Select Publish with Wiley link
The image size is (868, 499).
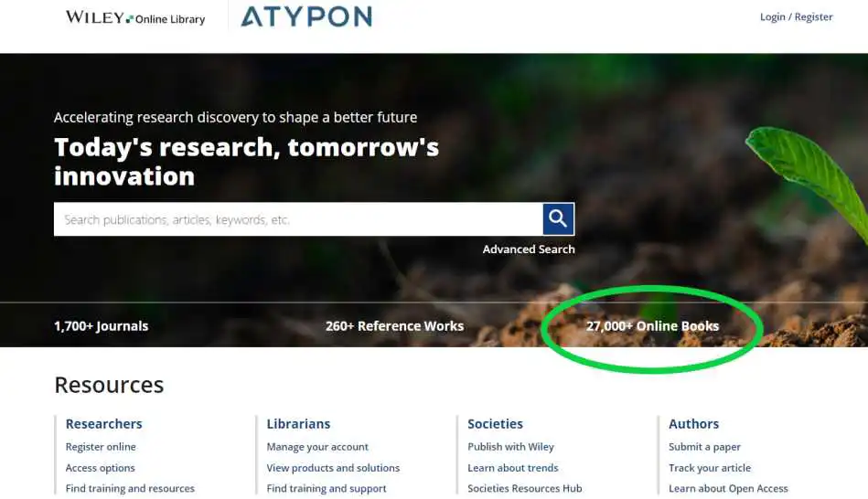[510, 446]
